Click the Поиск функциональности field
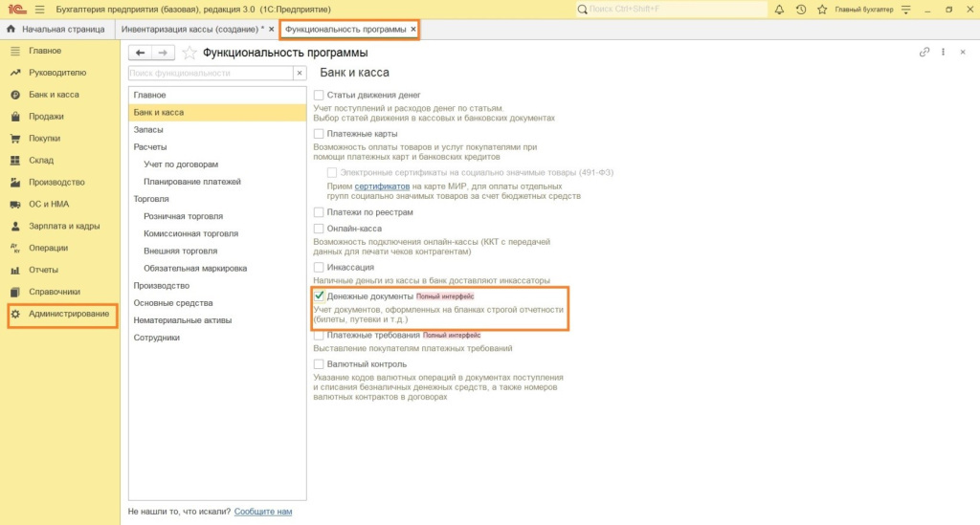Screen dimensions: 980x525 pyautogui.click(x=211, y=73)
